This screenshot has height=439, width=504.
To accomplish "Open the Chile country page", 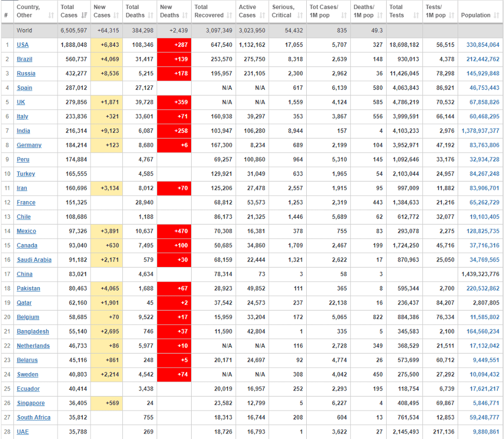I will [24, 217].
